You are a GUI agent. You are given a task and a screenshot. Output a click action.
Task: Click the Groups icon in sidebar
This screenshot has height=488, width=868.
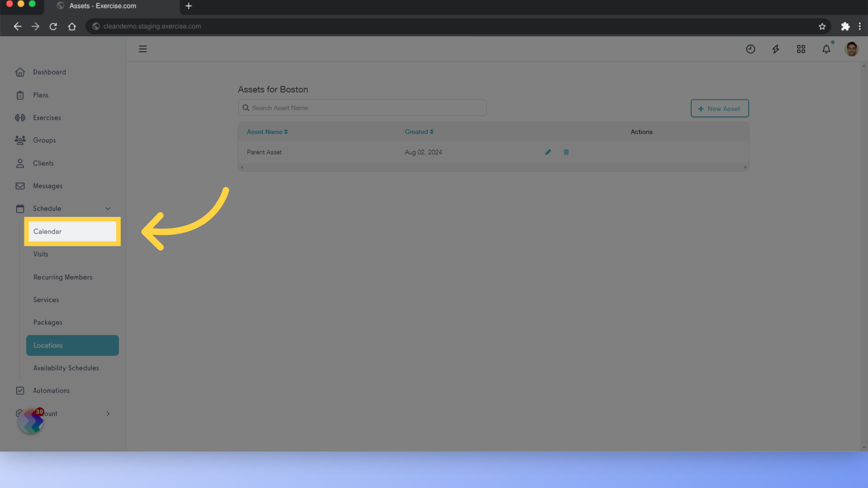pos(20,140)
